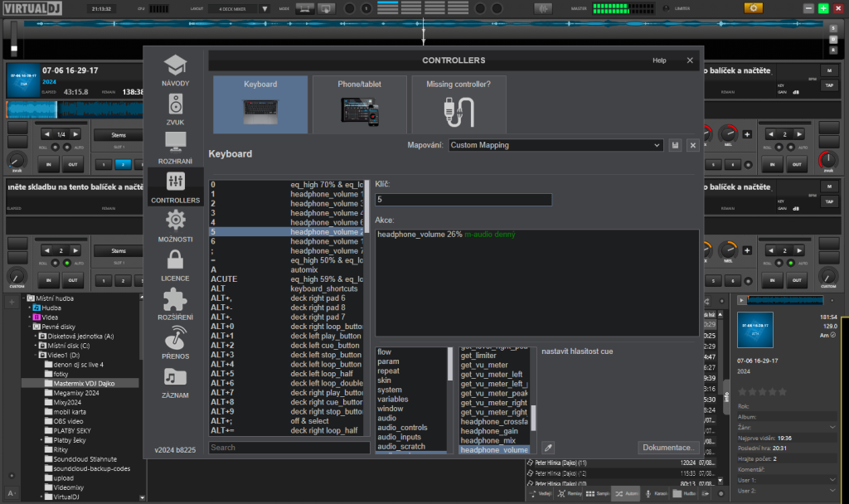Viewport: 849px width, 504px height.
Task: Open the Rozhraní interface settings
Action: (x=175, y=148)
